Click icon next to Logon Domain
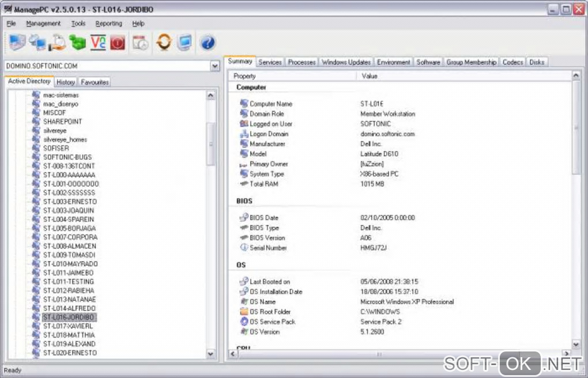Image resolution: width=588 pixels, height=378 pixels. (x=244, y=134)
